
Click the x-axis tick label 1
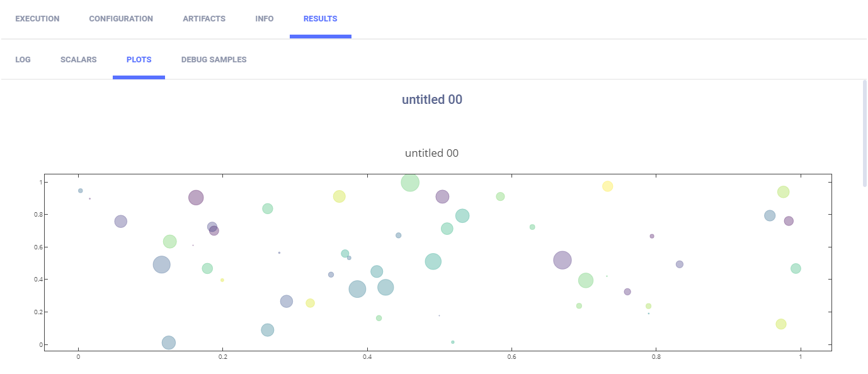tap(801, 357)
